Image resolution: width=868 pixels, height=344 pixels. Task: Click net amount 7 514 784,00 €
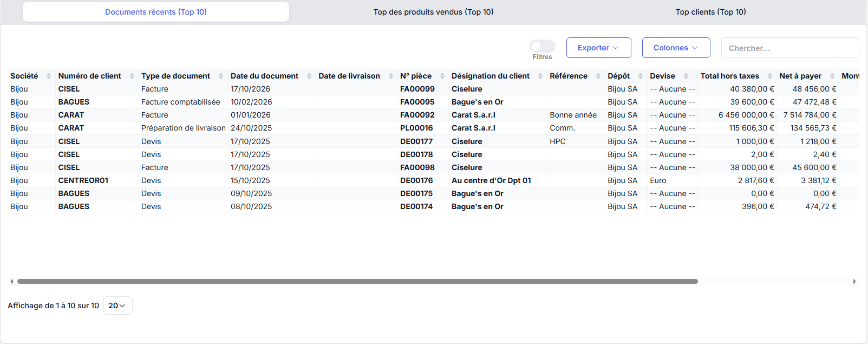point(810,115)
